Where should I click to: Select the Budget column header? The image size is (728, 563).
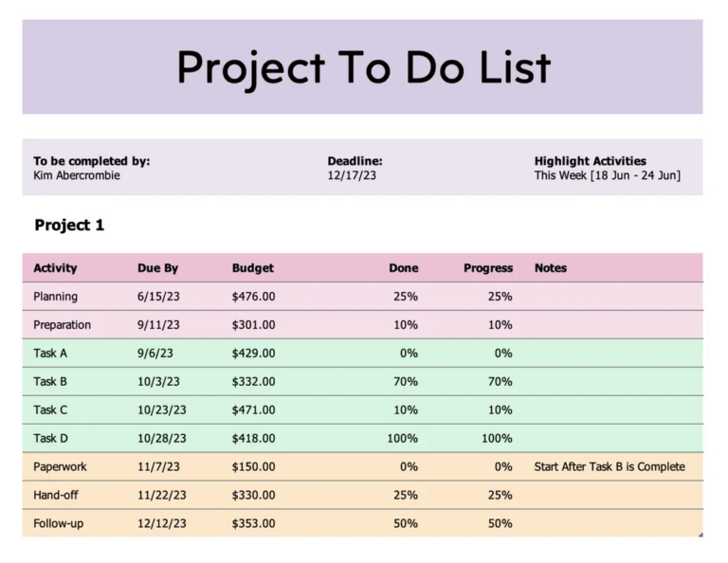point(252,268)
